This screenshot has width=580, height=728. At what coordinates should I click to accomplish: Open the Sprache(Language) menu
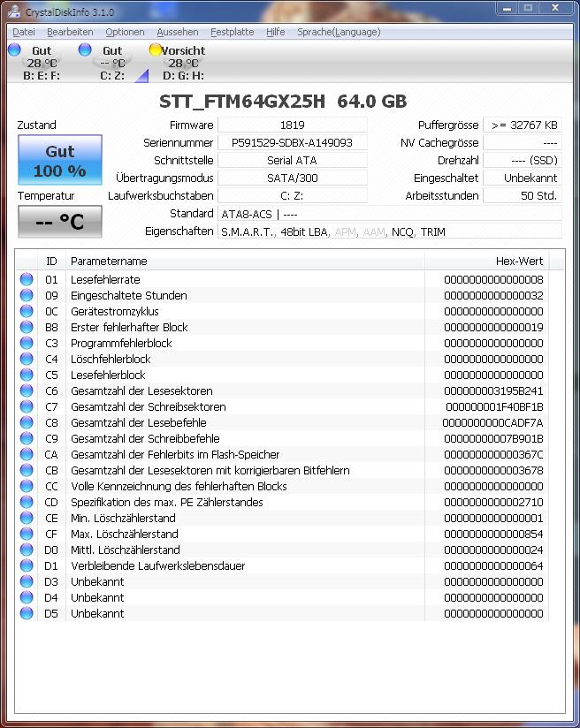click(339, 32)
